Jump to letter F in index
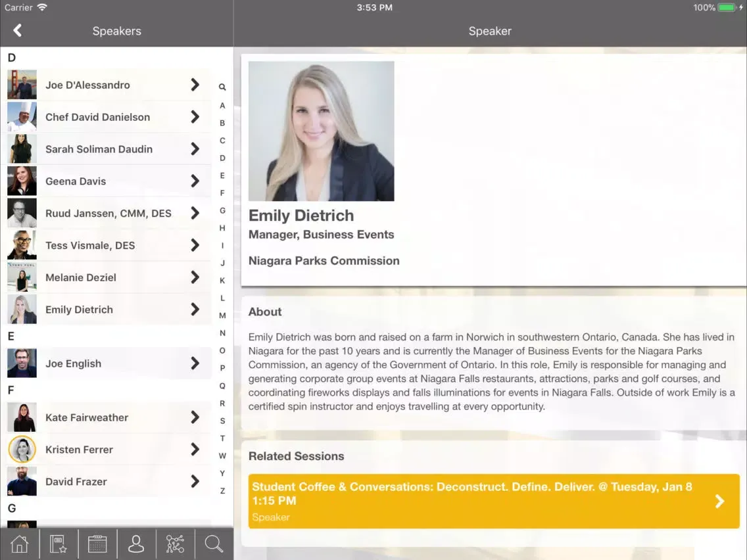The image size is (747, 560). pyautogui.click(x=222, y=193)
